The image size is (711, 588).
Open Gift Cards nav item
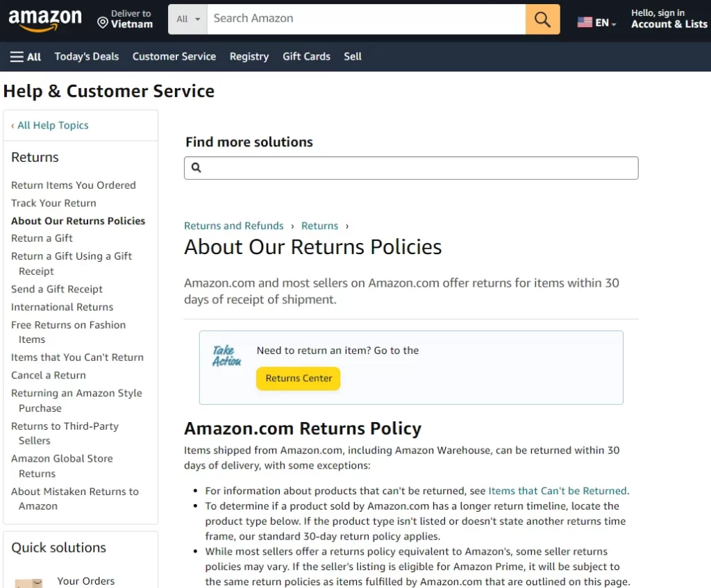306,57
